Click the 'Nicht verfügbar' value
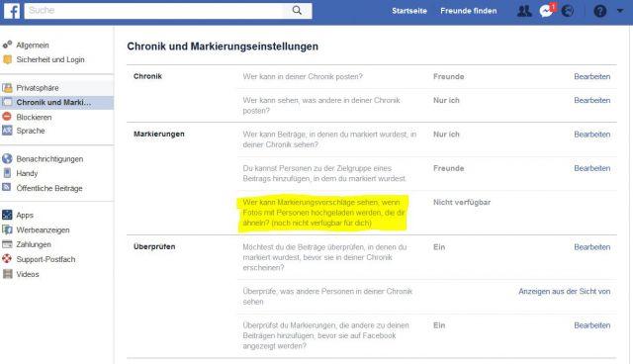The height and width of the screenshot is (364, 633). [x=462, y=202]
